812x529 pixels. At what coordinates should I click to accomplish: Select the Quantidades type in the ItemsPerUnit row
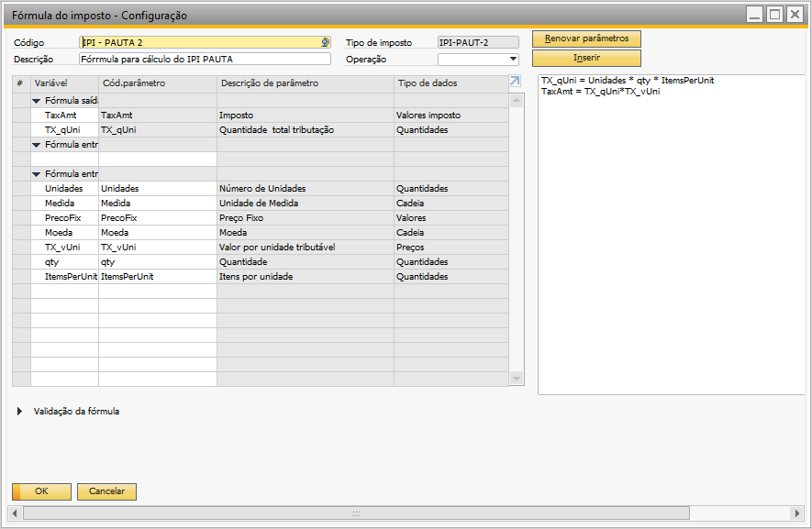[x=451, y=277]
